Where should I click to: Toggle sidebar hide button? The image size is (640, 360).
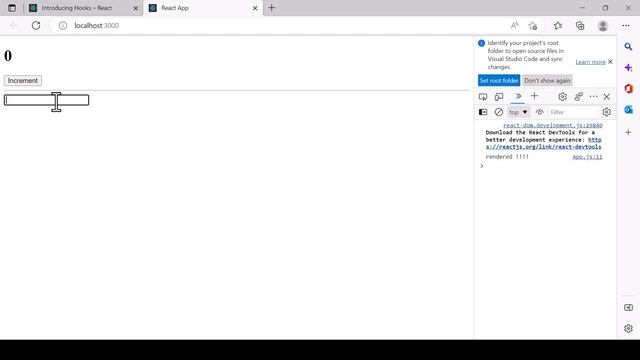(629, 308)
